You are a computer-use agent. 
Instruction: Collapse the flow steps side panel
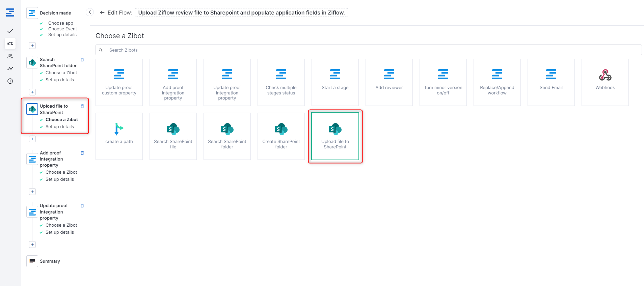[90, 12]
